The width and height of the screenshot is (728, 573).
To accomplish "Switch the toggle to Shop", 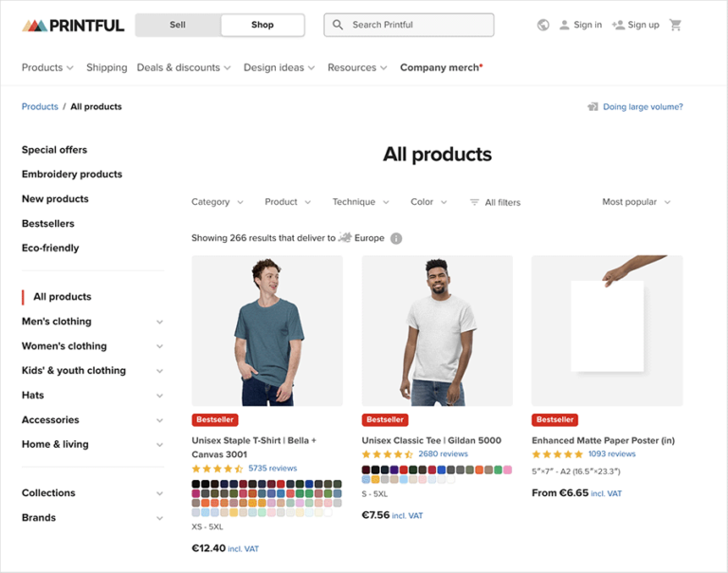I will click(x=263, y=25).
